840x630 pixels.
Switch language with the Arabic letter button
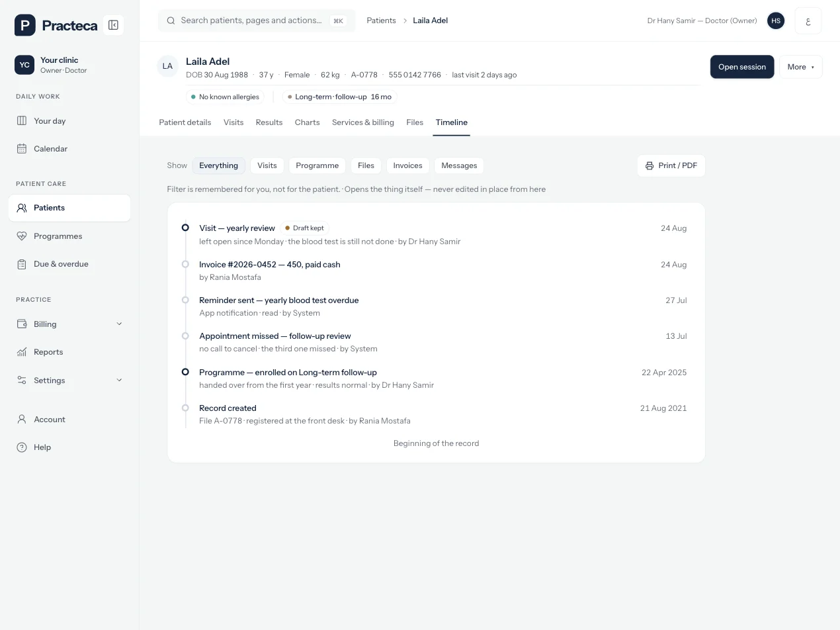[x=808, y=21]
